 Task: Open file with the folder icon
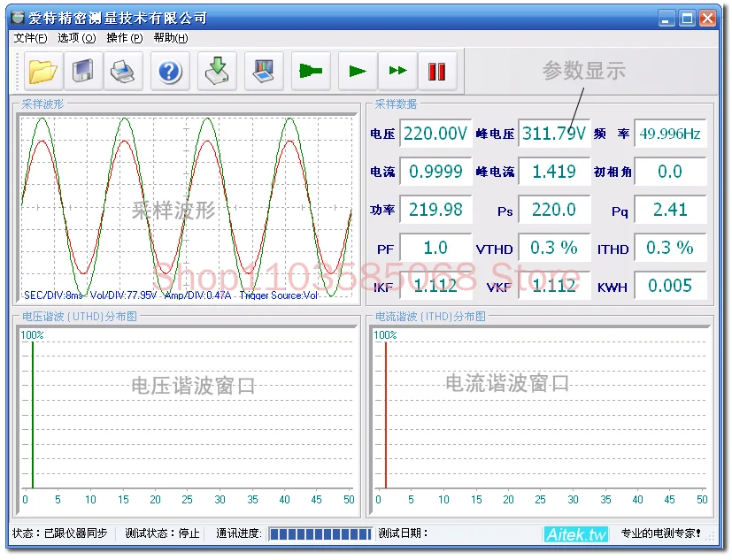43,72
